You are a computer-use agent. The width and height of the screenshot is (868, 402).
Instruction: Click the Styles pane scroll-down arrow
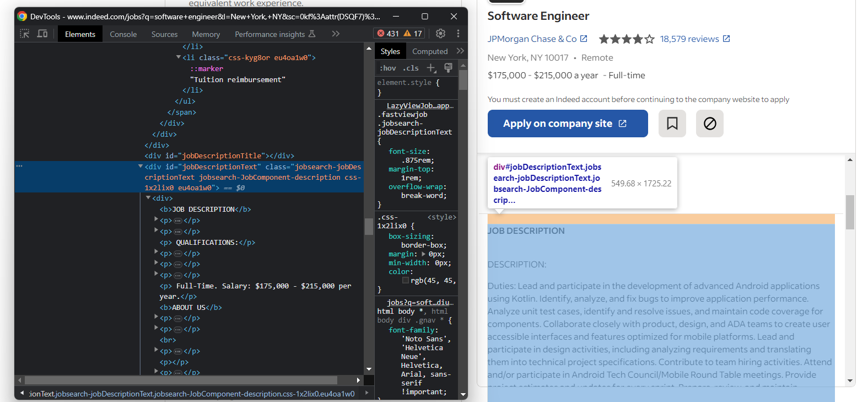[463, 394]
